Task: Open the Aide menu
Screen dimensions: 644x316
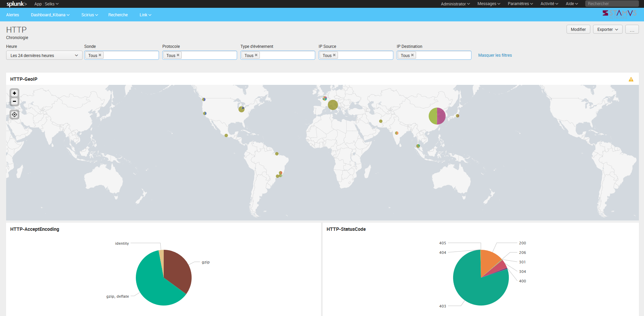Action: tap(572, 4)
